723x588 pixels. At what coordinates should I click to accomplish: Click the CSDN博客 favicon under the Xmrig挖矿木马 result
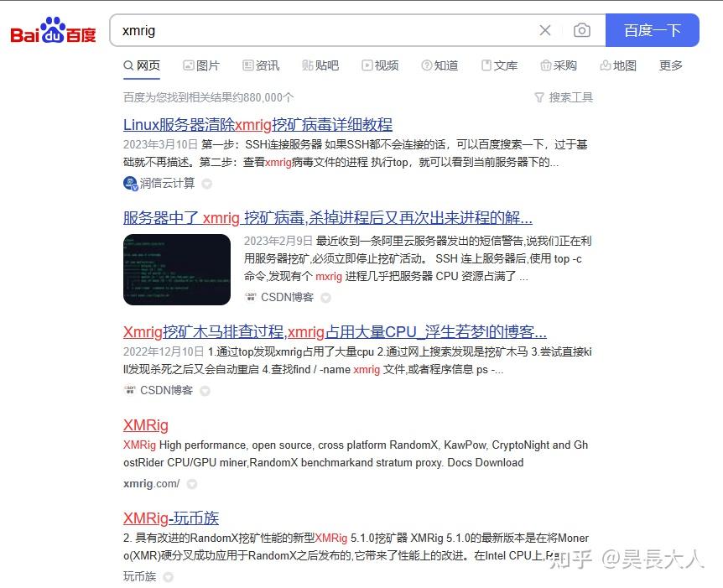point(130,390)
